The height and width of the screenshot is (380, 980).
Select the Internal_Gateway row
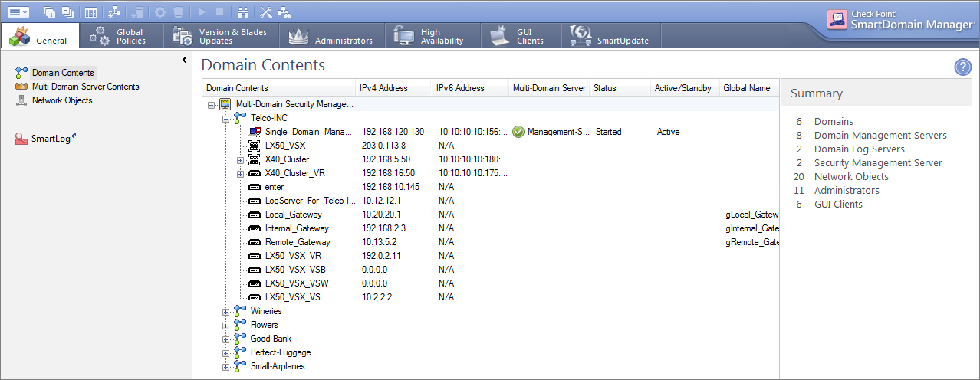coord(491,228)
